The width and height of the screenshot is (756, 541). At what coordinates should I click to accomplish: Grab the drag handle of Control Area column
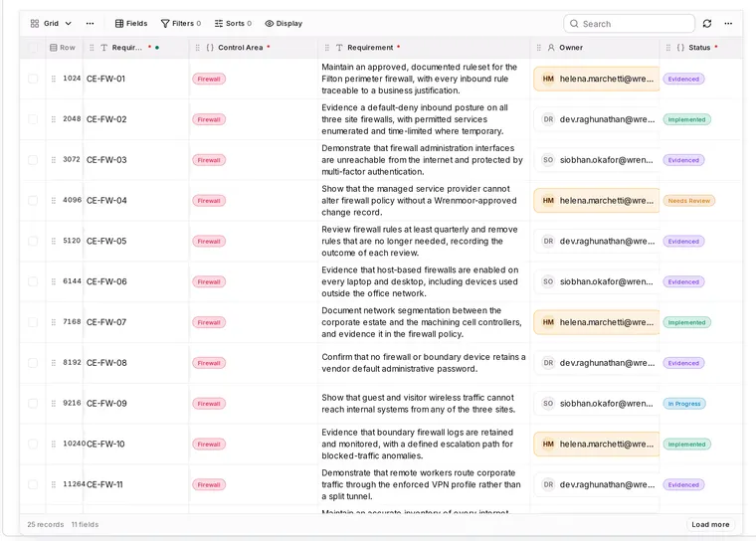[x=197, y=48]
